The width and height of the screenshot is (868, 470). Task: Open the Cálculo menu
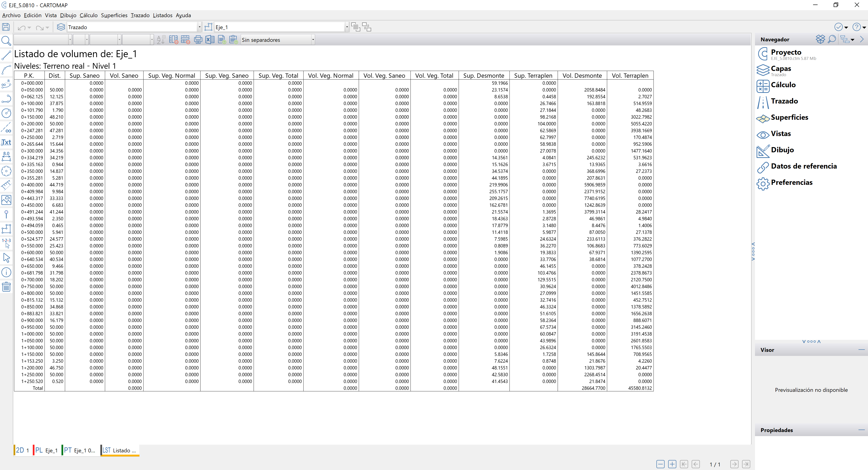click(x=89, y=15)
